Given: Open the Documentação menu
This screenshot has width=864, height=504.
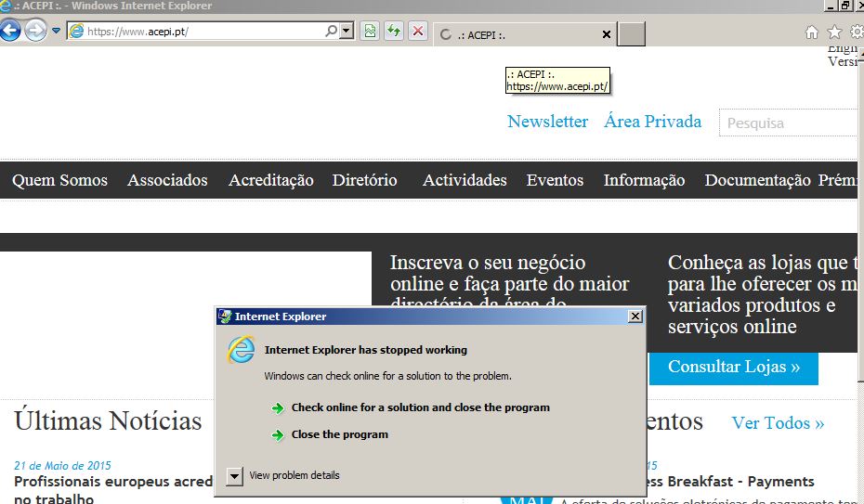Looking at the screenshot, I should pyautogui.click(x=758, y=180).
